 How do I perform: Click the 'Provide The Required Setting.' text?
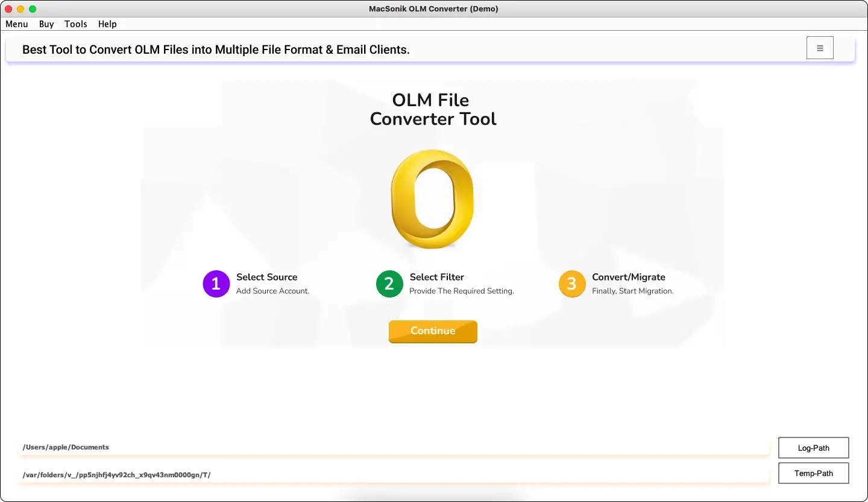click(x=462, y=291)
